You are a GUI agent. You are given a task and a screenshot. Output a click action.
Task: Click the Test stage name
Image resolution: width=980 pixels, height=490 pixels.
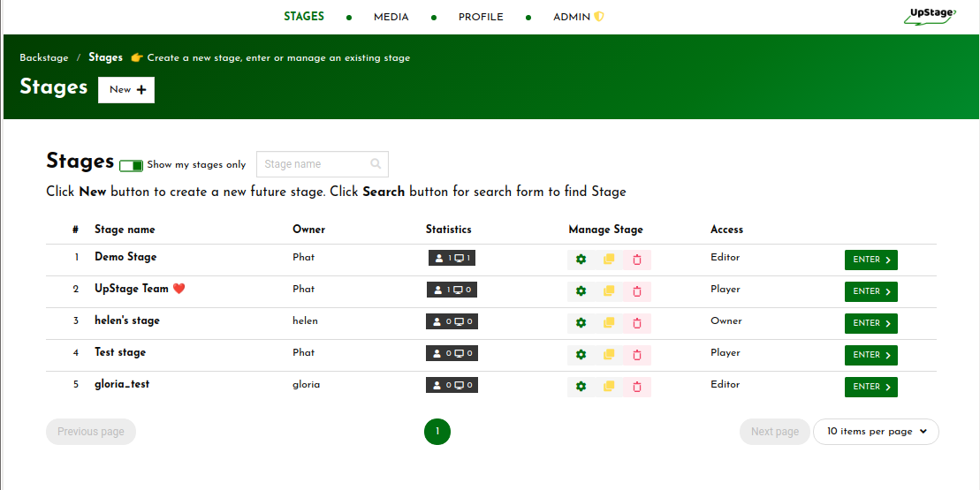click(x=120, y=352)
